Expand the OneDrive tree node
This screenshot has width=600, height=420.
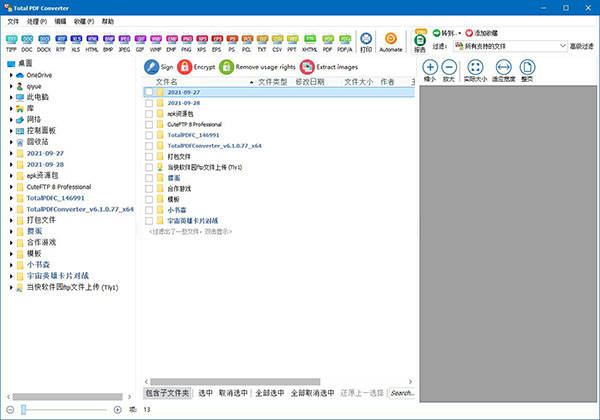[11, 75]
